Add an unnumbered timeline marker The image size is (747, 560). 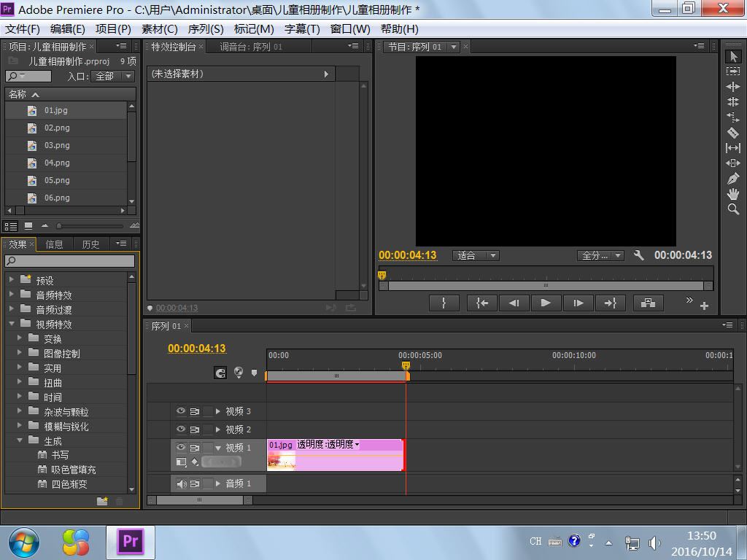point(254,373)
